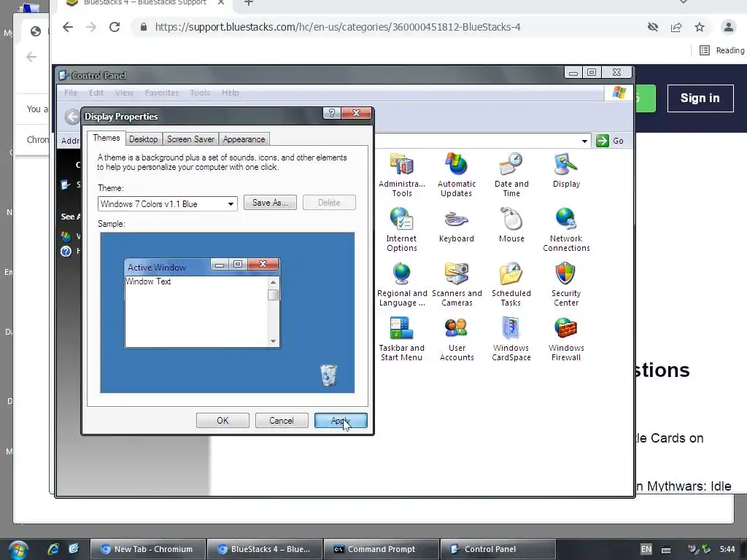Click the Control Panel Back button

(72, 117)
